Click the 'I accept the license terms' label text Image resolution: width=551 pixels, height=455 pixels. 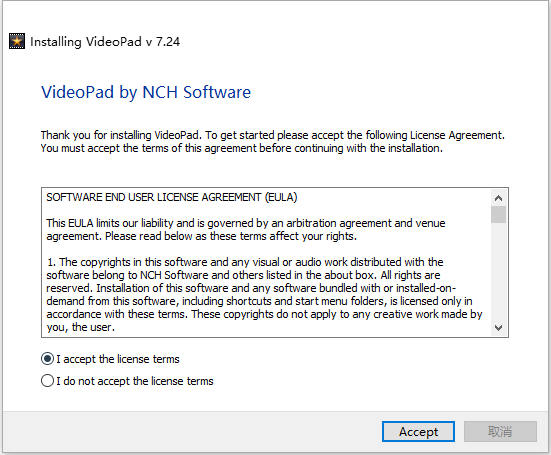pyautogui.click(x=118, y=359)
